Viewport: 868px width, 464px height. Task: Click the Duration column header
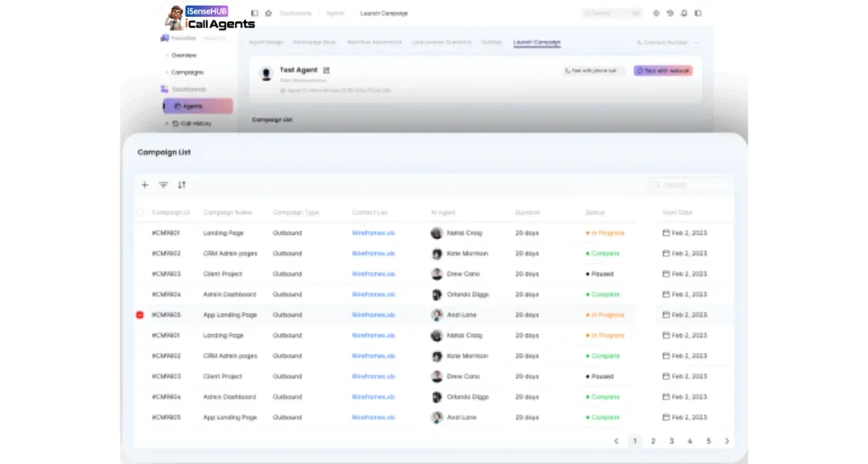click(527, 213)
